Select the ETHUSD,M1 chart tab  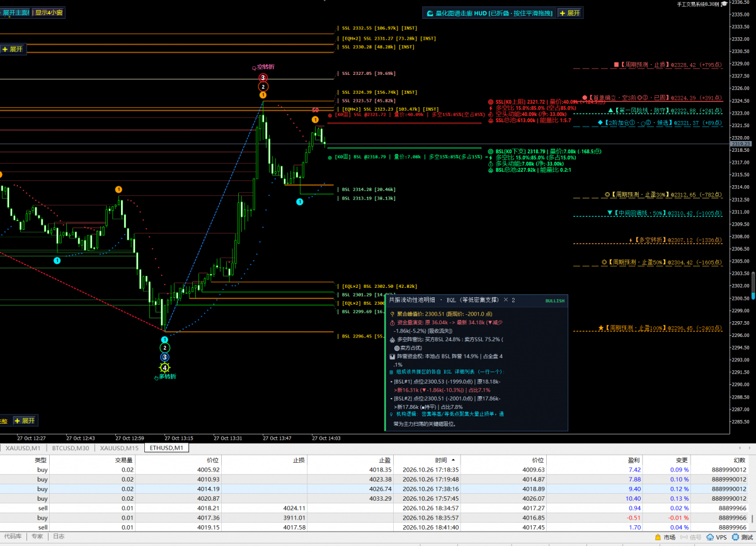(167, 448)
